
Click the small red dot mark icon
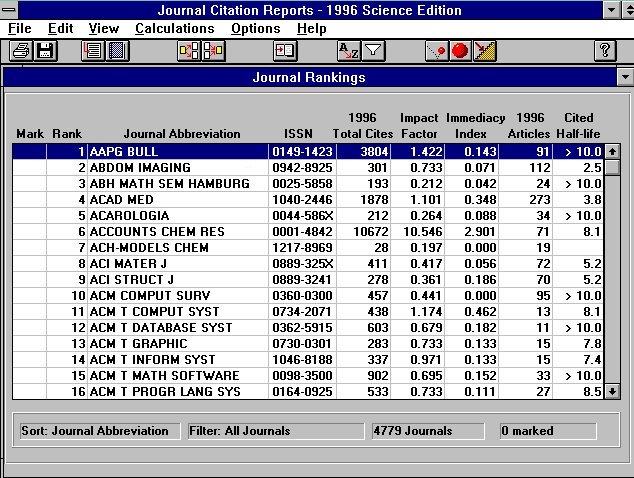(436, 51)
